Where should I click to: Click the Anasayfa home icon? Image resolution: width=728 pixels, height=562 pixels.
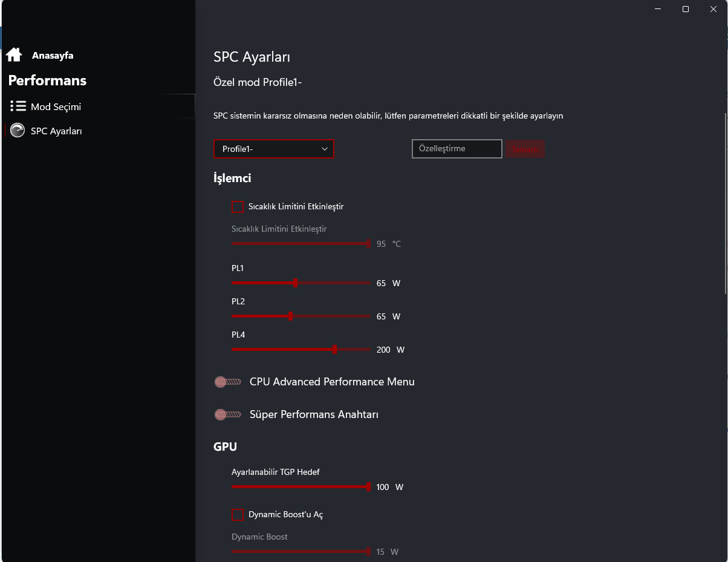coord(14,55)
